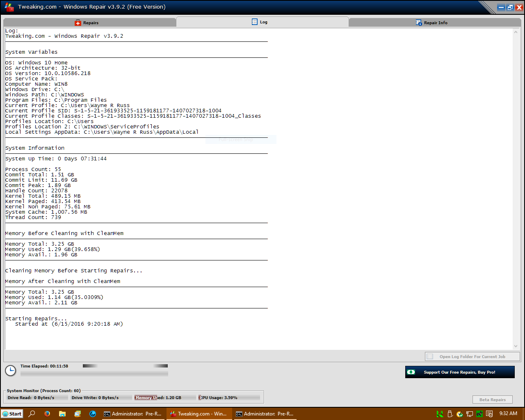Viewport: 525px width, 420px height.
Task: Open Internet Explorer taskbar icon
Action: pos(93,414)
